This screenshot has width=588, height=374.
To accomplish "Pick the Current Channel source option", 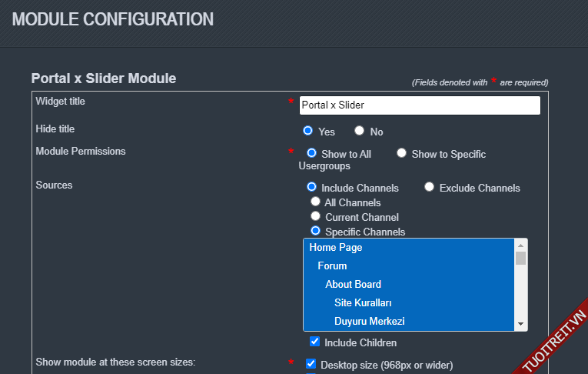I will pos(315,216).
